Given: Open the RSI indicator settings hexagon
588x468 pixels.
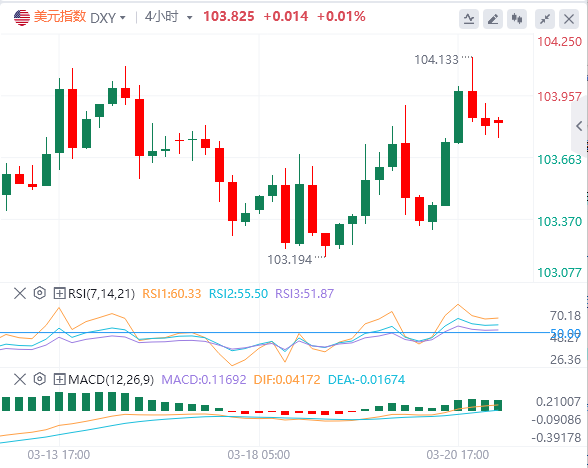Looking at the screenshot, I should click(39, 293).
